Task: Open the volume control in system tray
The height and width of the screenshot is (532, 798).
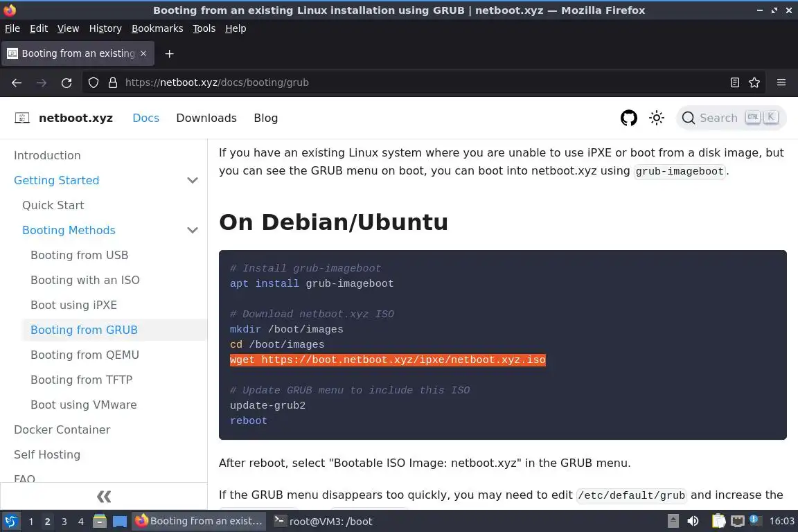Action: coord(693,522)
